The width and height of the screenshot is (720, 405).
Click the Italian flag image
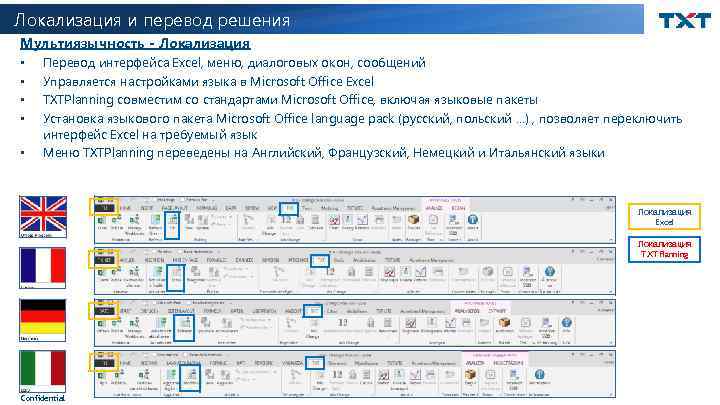point(42,371)
